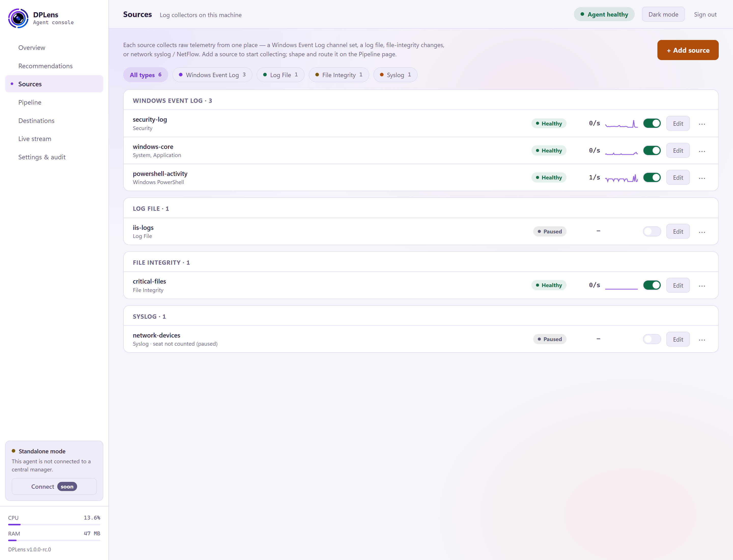The width and height of the screenshot is (733, 560).
Task: Filter sources by Windows Event Log
Action: click(212, 75)
